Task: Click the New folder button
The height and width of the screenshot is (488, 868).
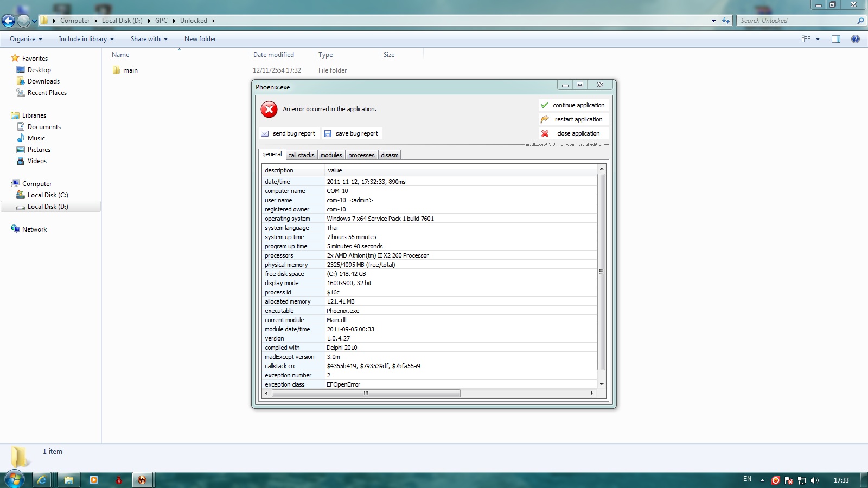Action: [x=200, y=39]
